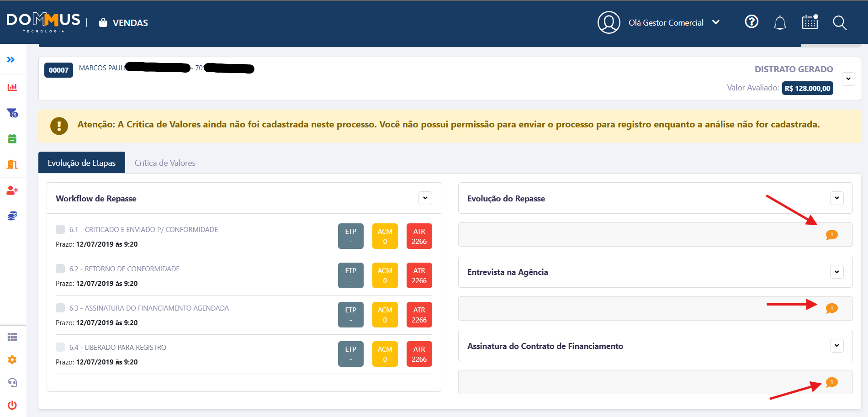Click the add user icon in sidebar
The height and width of the screenshot is (417, 868).
pyautogui.click(x=12, y=190)
